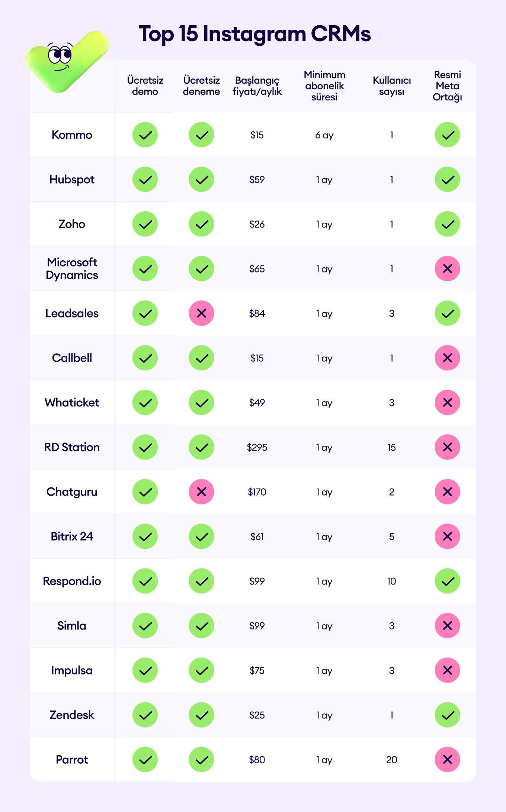Click Hubspot's Ücretsiz demo green checkmark
Image resolution: width=506 pixels, height=812 pixels.
click(x=145, y=179)
